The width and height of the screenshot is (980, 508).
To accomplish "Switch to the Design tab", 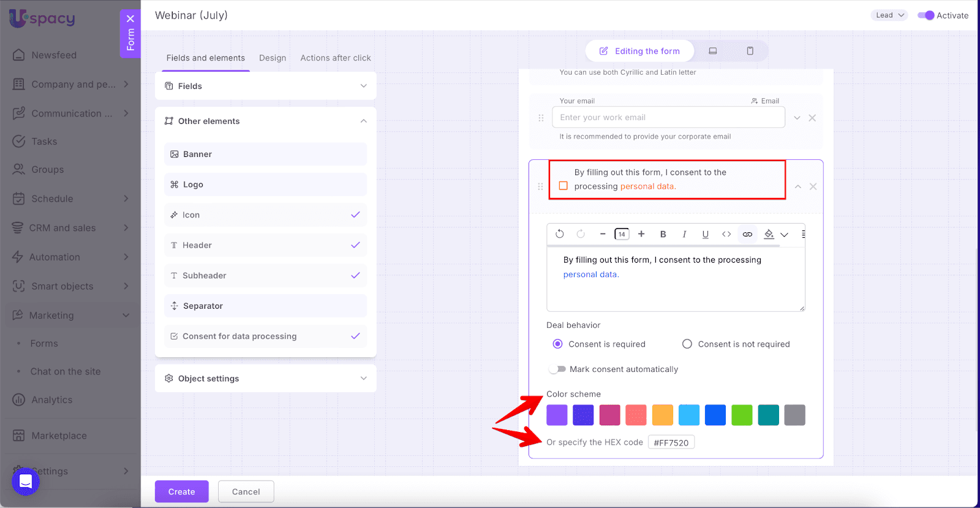I will pos(273,58).
